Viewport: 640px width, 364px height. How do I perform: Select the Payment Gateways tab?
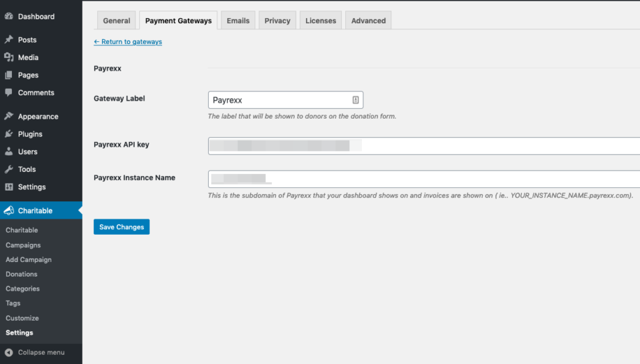(x=179, y=21)
